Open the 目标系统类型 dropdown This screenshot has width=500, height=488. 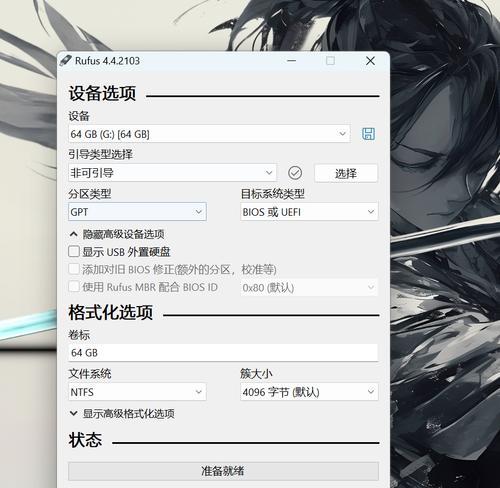(x=309, y=212)
